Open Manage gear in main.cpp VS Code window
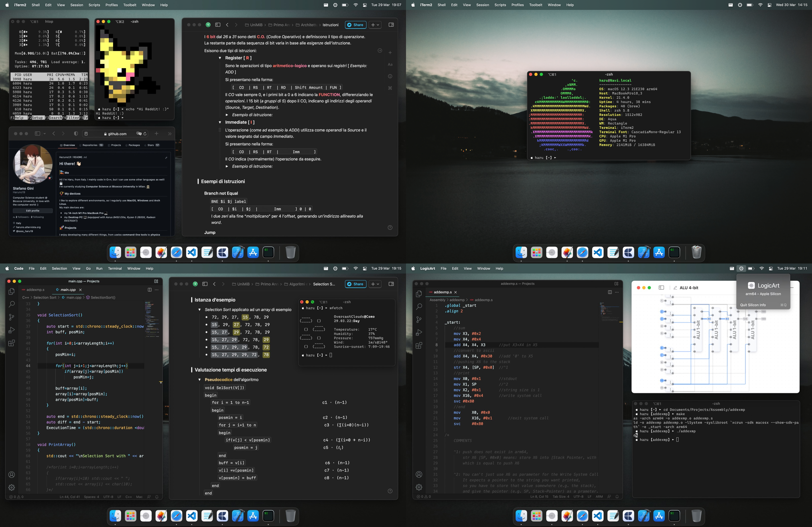Viewport: 812px width, 527px height. (12, 487)
